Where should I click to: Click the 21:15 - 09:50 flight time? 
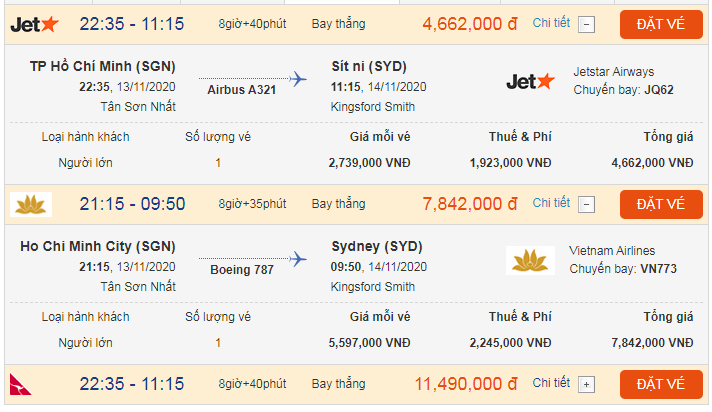132,204
